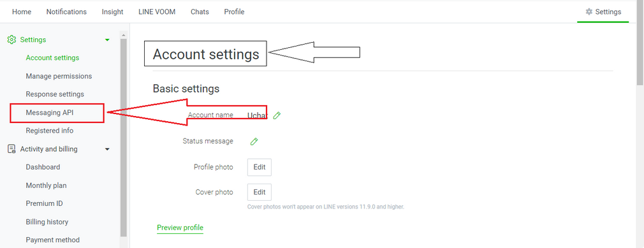Open the LINE VOOM tab
This screenshot has height=248, width=644.
157,12
